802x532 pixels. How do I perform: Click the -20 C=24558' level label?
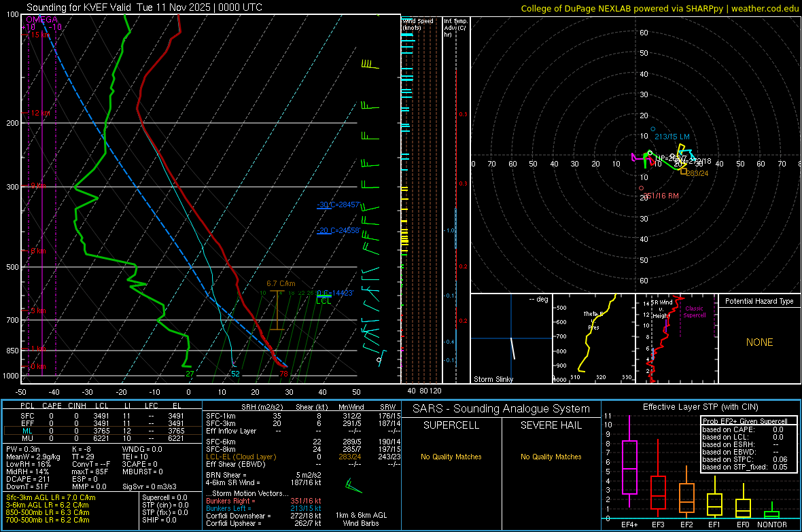point(338,231)
